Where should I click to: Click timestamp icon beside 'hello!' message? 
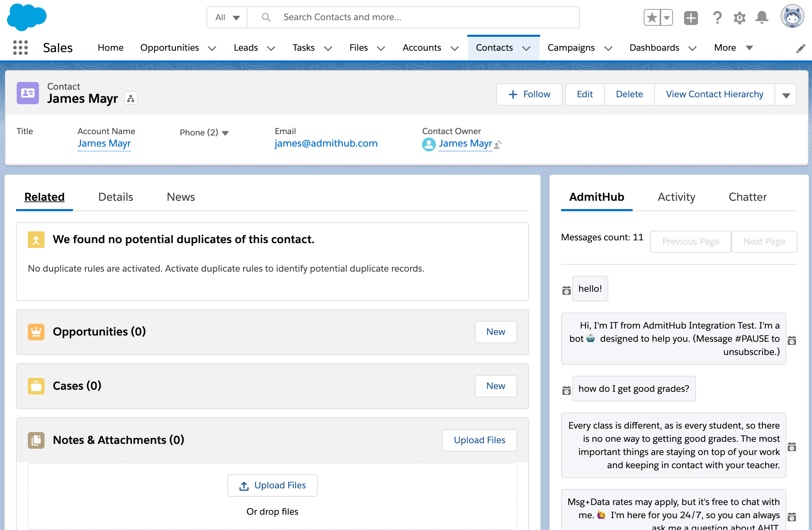click(x=567, y=290)
